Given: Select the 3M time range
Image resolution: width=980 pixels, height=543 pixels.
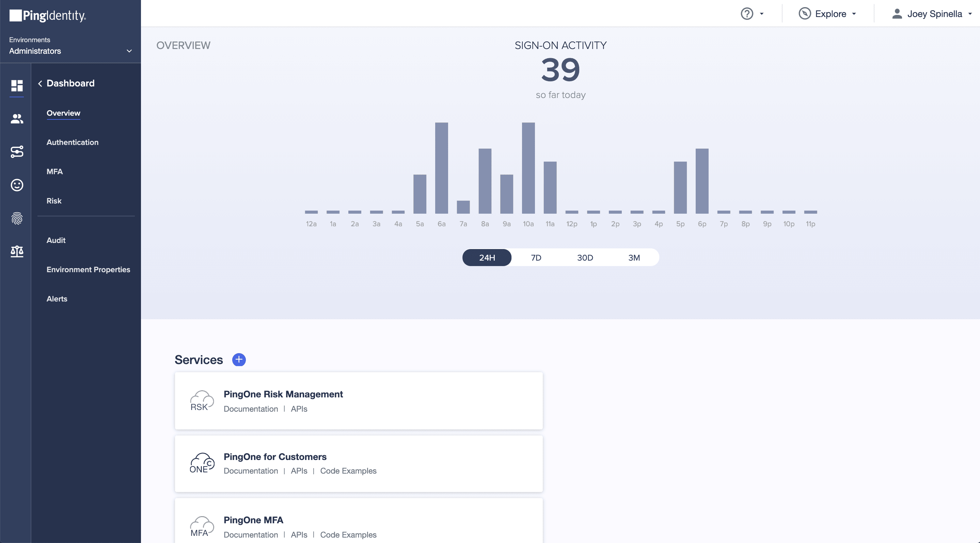Looking at the screenshot, I should (634, 258).
